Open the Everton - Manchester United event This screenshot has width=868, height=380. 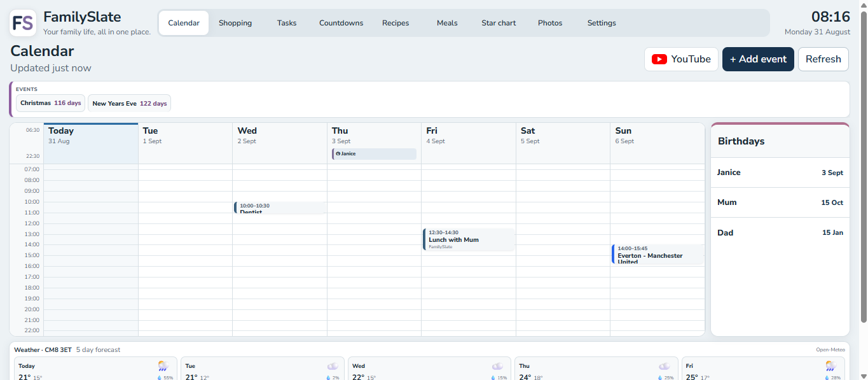658,255
